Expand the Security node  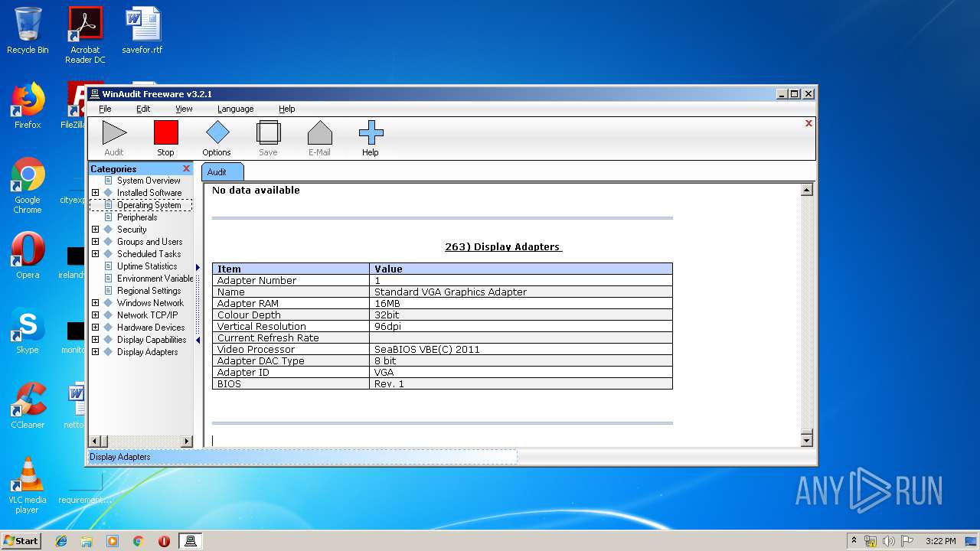95,230
